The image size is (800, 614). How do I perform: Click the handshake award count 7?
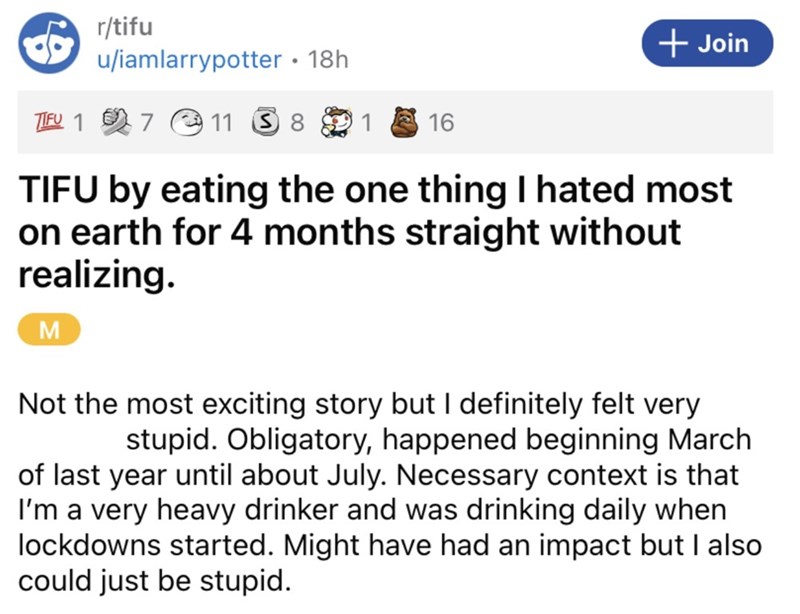(x=147, y=123)
